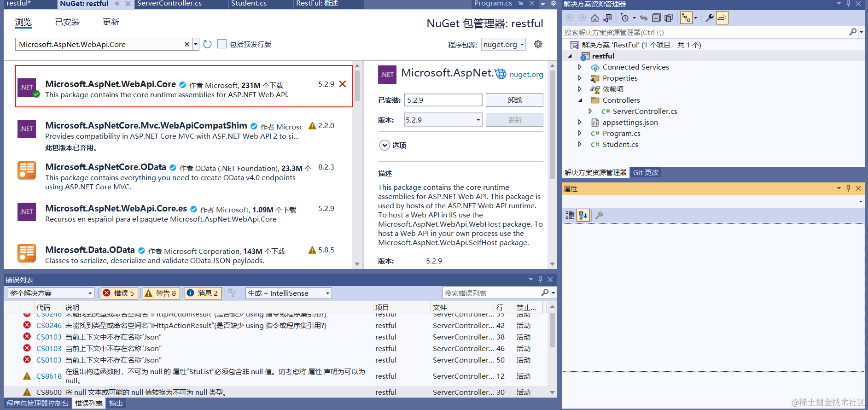Click the Home icon in Solution Explorer toolbar
The width and height of the screenshot is (868, 410).
point(595,18)
